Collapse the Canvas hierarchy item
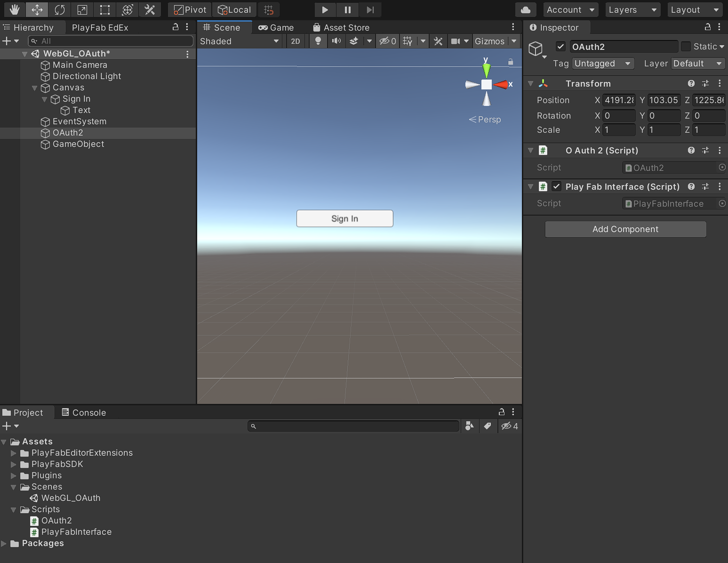Viewport: 728px width, 563px height. pyautogui.click(x=34, y=88)
